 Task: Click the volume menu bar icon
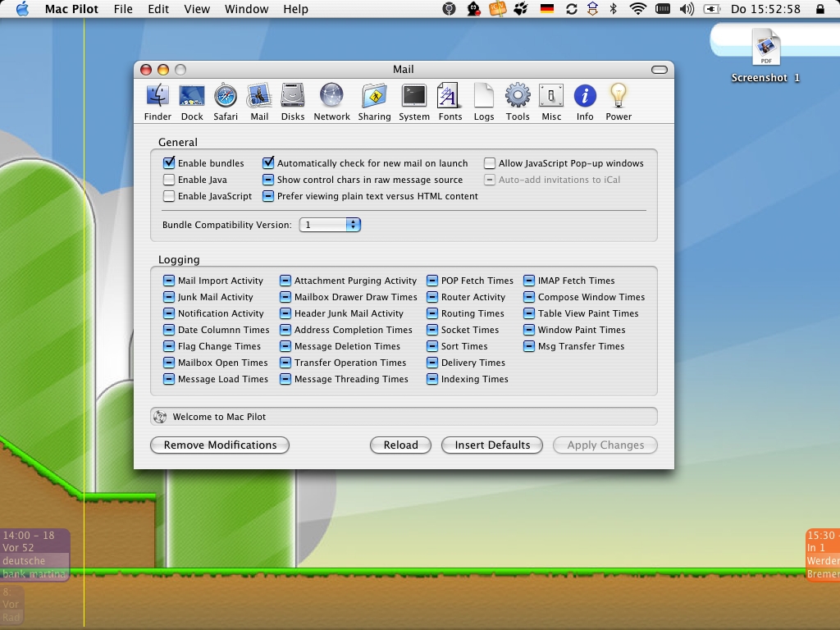(x=687, y=9)
